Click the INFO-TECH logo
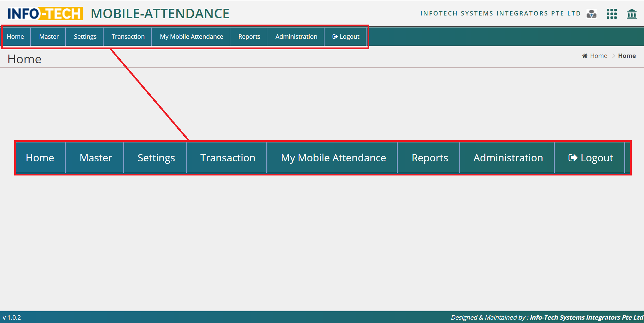644x323 pixels. coord(45,14)
